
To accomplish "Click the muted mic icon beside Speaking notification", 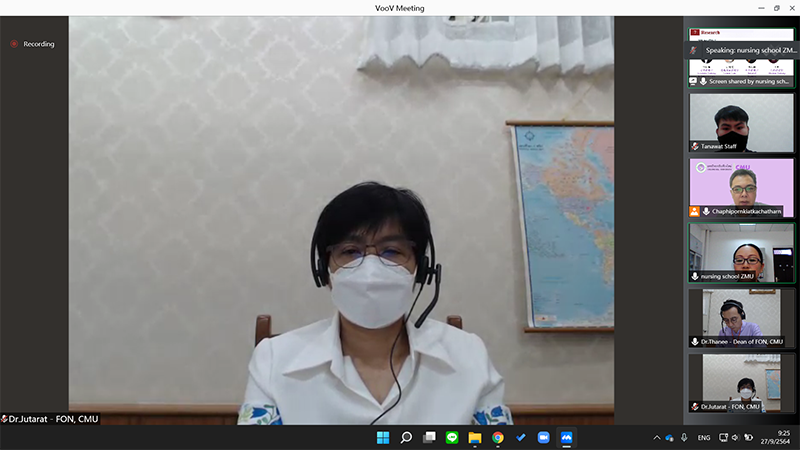I will pos(693,50).
